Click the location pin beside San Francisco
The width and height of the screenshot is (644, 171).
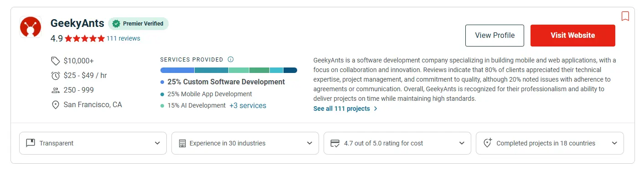point(56,105)
